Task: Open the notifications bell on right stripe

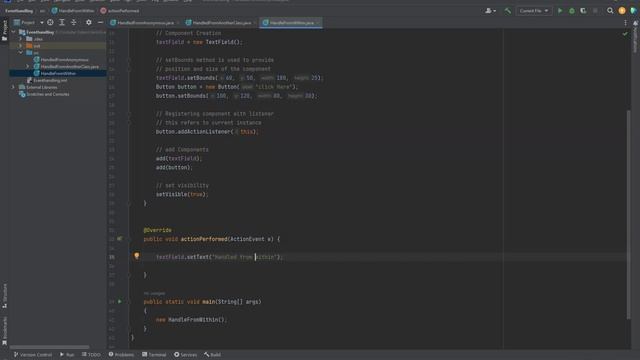Action: (636, 23)
